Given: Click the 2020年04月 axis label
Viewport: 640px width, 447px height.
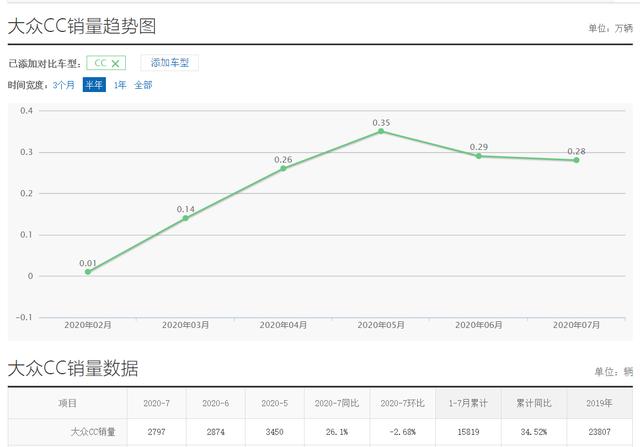Looking at the screenshot, I should click(283, 325).
